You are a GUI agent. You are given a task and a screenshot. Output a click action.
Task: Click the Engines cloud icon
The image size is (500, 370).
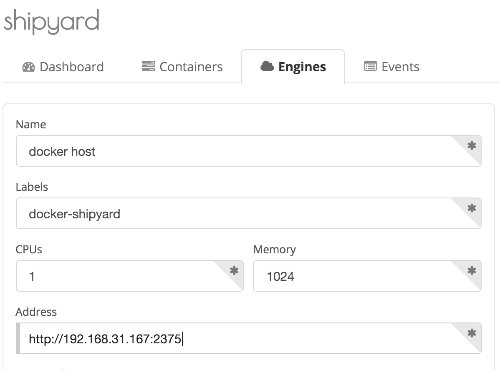point(267,66)
